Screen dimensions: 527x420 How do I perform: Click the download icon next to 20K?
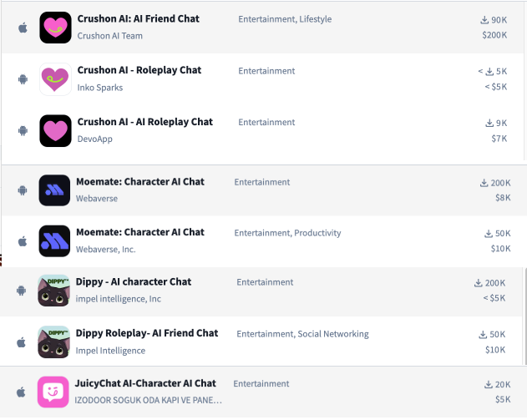coord(488,385)
